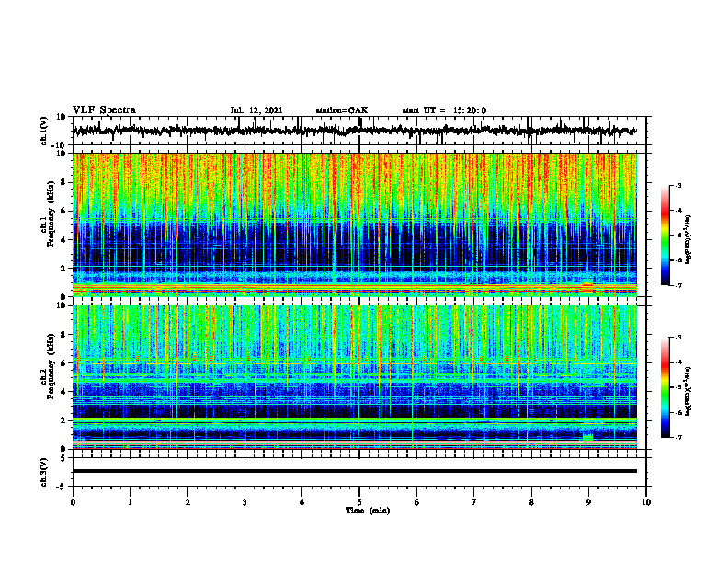Screen dimensions: 728x563
Task: Click the ch.2 color scale bar
Action: point(665,387)
